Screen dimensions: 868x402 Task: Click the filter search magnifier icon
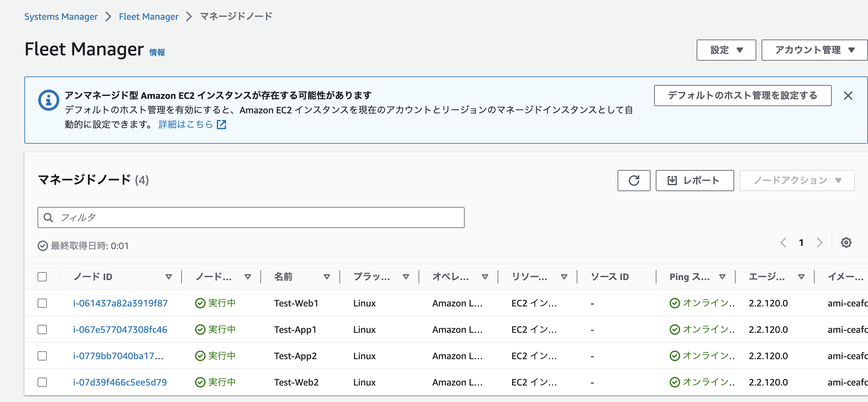(x=48, y=217)
